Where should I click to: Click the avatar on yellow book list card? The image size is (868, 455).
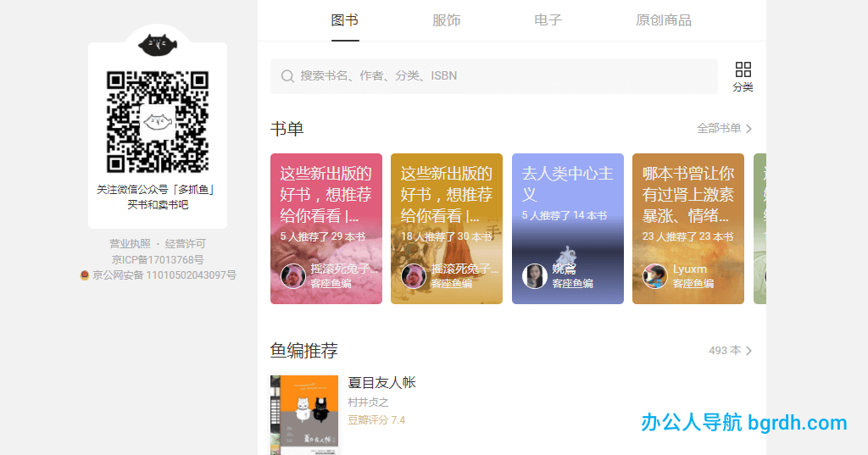(414, 276)
